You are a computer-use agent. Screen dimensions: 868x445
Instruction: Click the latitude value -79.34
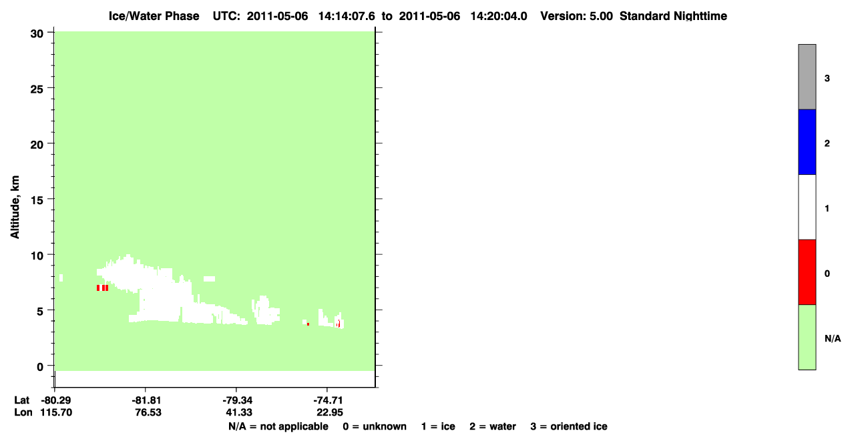[236, 400]
